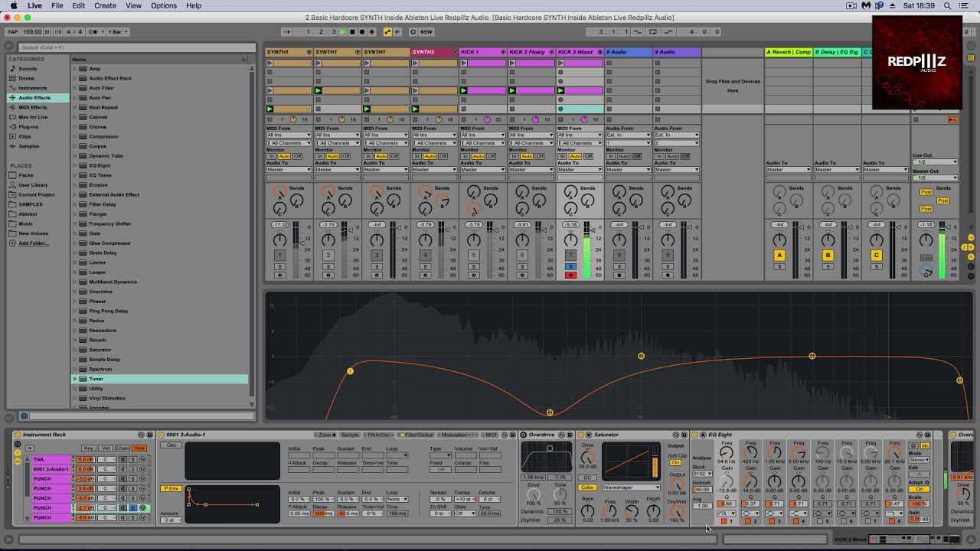Toggle the Osc button in the sampler
Screen dimensions: 980x551
(x=171, y=445)
